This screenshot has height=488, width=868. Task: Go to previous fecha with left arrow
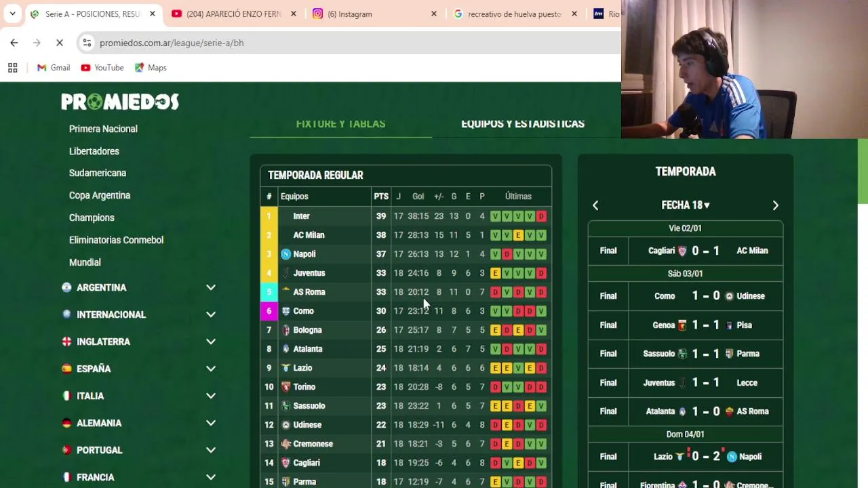coord(595,205)
